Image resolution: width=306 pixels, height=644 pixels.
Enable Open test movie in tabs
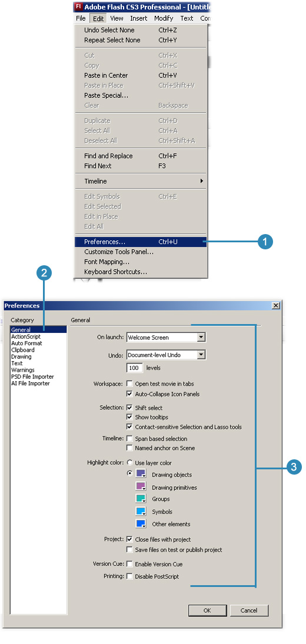pyautogui.click(x=130, y=383)
